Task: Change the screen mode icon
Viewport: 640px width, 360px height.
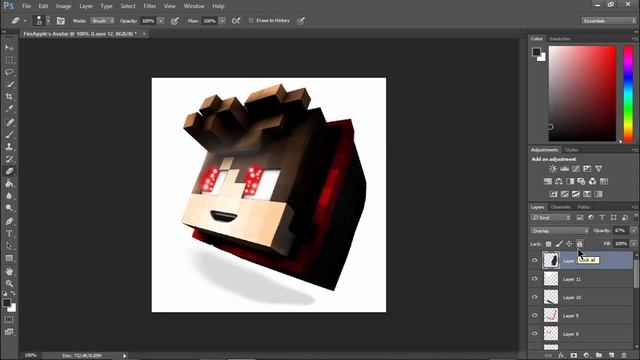Action: (9, 332)
